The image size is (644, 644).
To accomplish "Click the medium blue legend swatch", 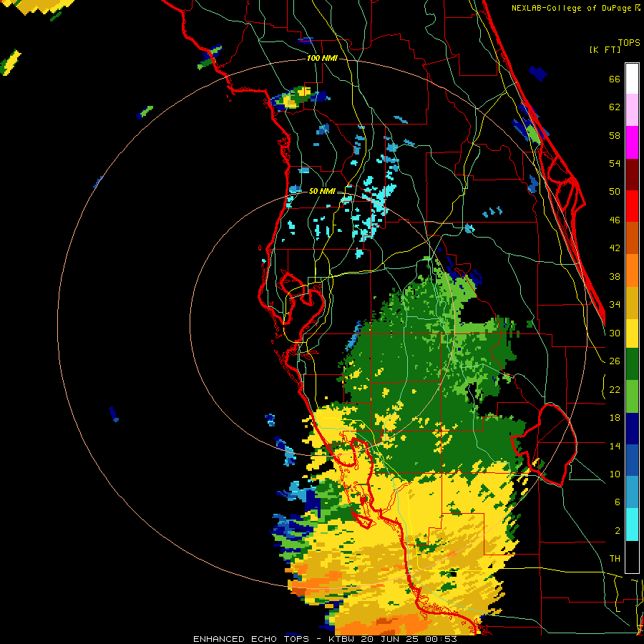I will tap(632, 460).
